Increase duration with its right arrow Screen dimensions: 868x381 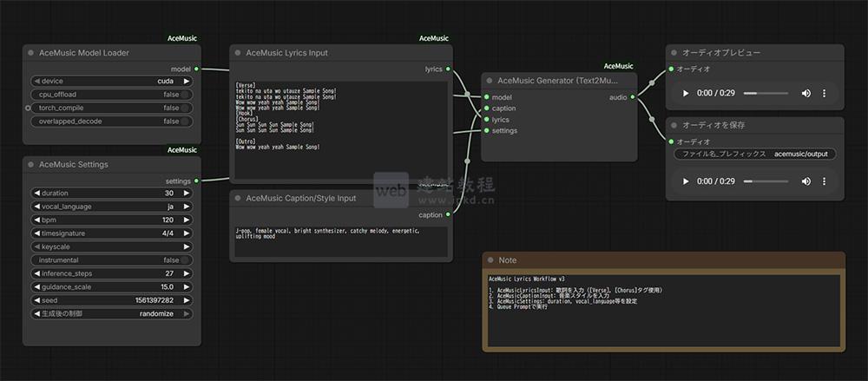187,193
